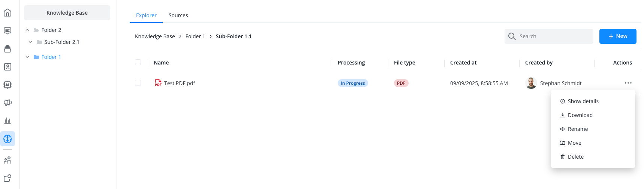
Task: Open the AI chip sidebar icon
Action: [x=7, y=85]
